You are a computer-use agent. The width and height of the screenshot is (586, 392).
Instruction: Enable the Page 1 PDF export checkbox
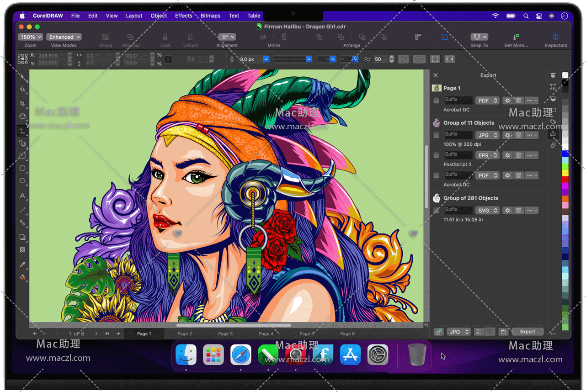point(437,101)
